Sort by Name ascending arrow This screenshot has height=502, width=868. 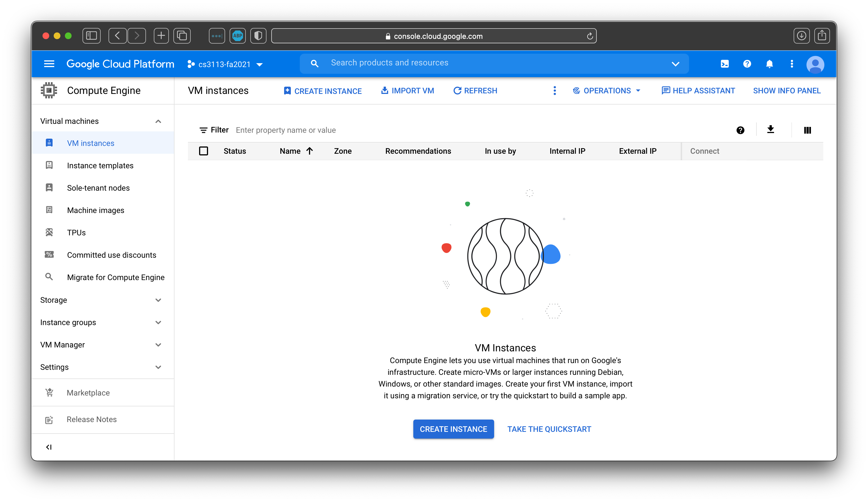[x=309, y=151]
